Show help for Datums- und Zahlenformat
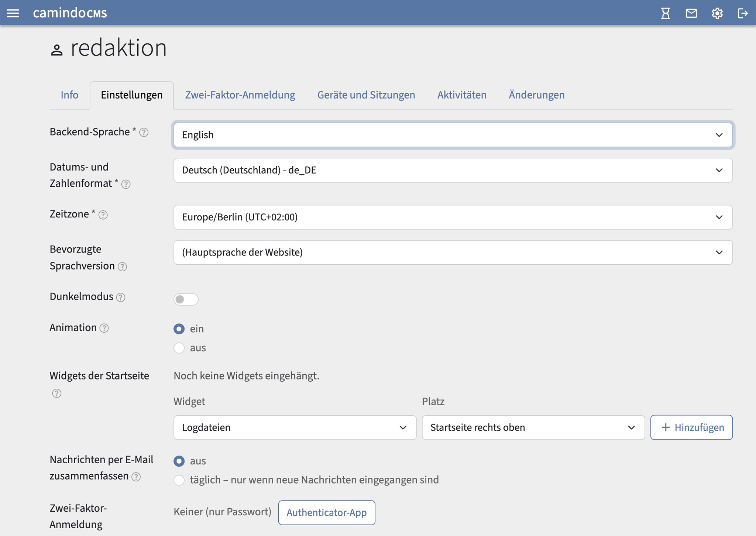This screenshot has width=756, height=536. pos(126,184)
